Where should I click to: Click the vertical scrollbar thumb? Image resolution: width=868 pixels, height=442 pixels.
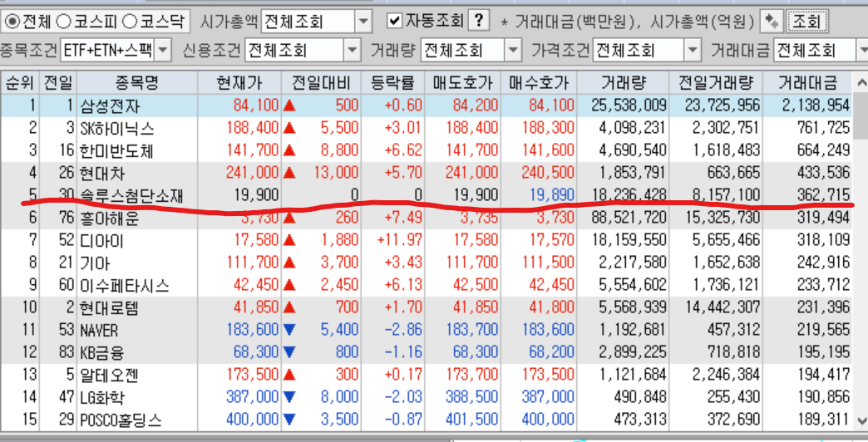click(x=861, y=116)
